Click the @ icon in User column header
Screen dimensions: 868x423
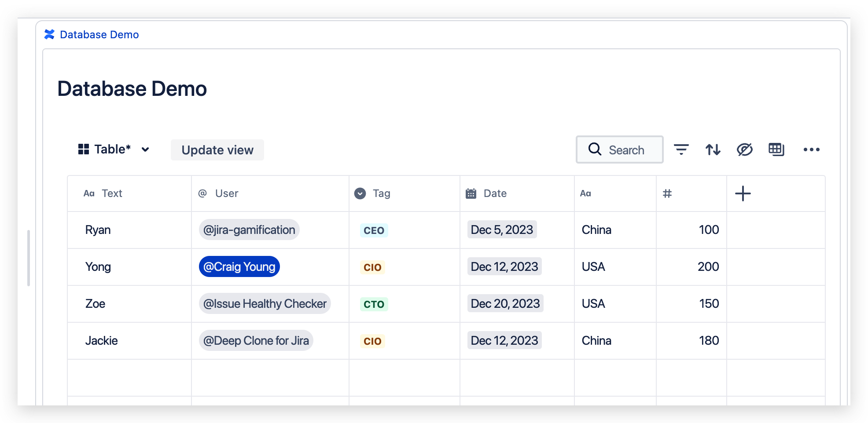pos(202,193)
